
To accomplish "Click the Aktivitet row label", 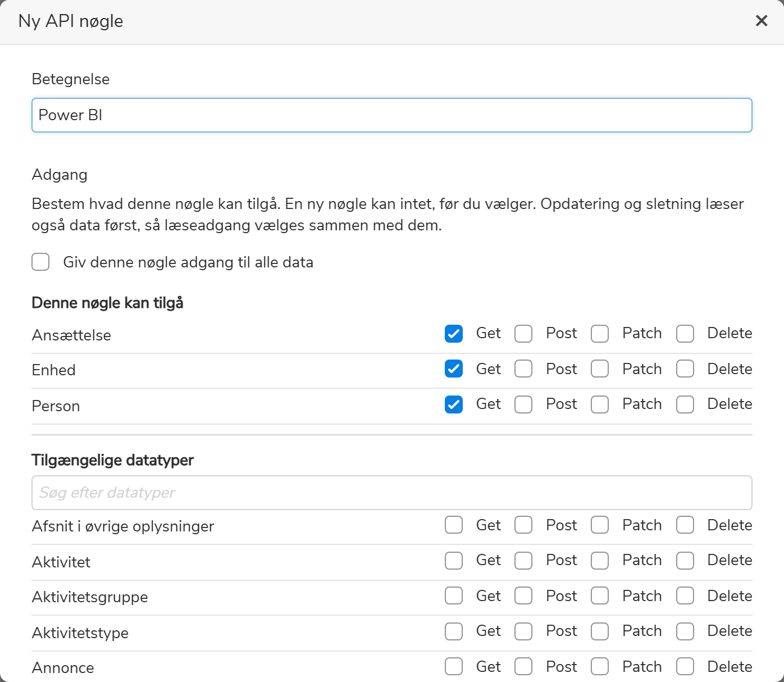I will (x=61, y=562).
